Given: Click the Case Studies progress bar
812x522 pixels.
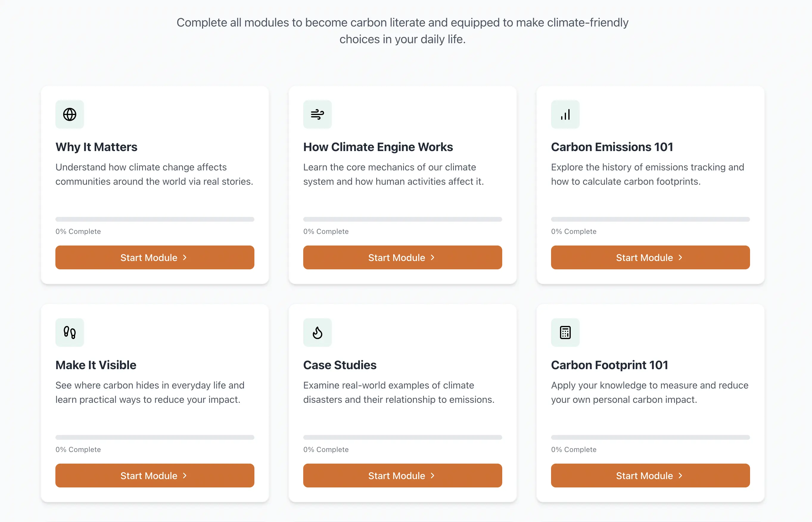Looking at the screenshot, I should [x=402, y=437].
